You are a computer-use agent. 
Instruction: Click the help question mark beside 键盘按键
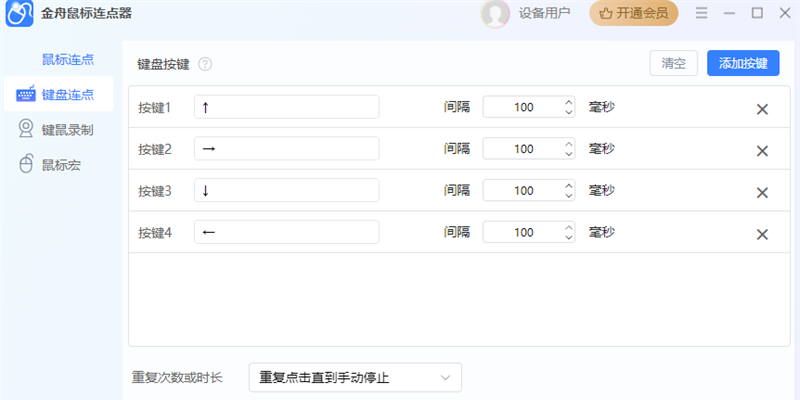205,64
